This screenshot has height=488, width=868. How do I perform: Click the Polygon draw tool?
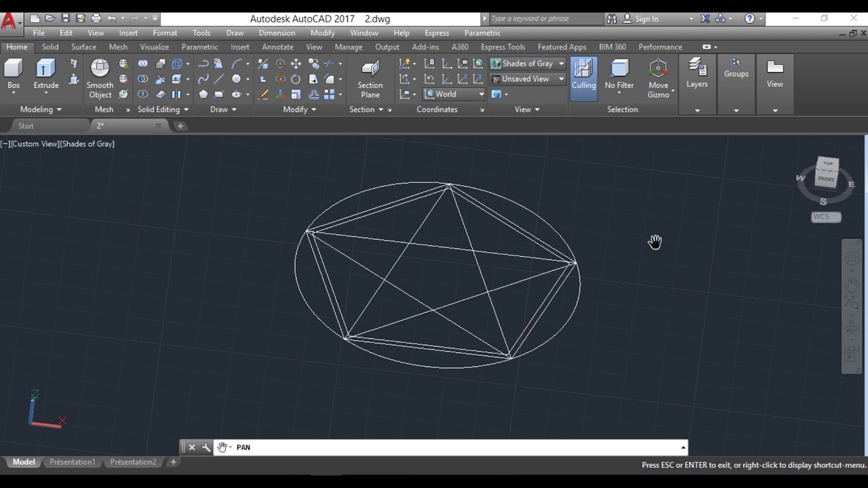pos(203,94)
